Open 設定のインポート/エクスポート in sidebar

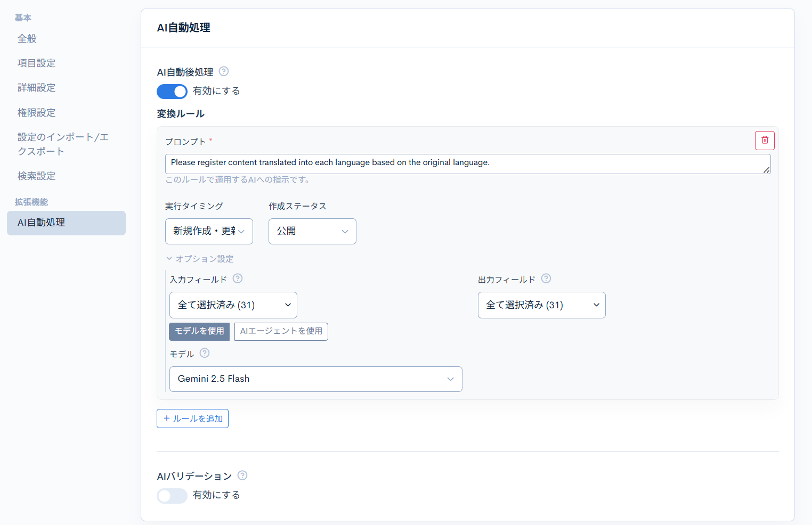(63, 144)
